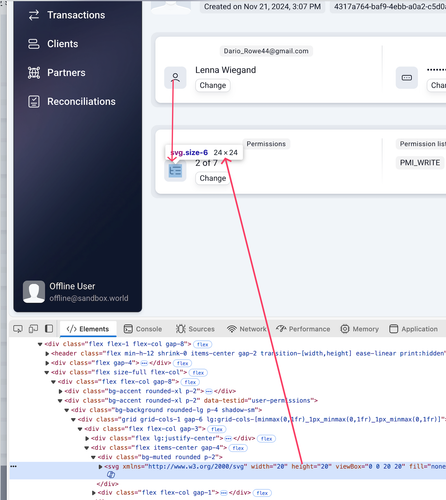Click the closing div tag below svg
The height and width of the screenshot is (500, 446).
[107, 484]
